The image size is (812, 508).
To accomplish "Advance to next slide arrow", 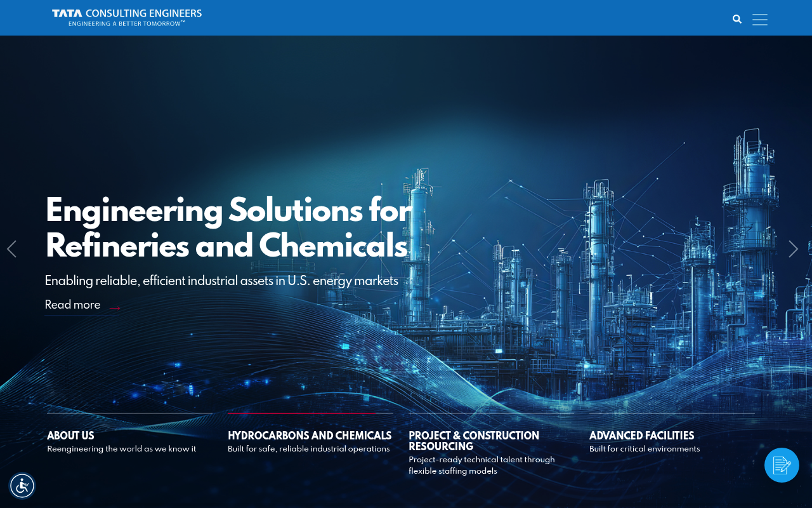I will pyautogui.click(x=793, y=249).
